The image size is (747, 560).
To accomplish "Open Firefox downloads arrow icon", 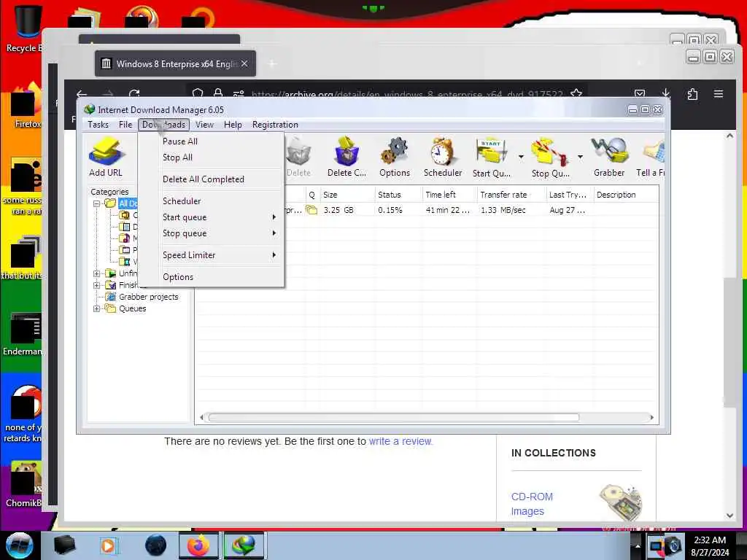I will (666, 94).
